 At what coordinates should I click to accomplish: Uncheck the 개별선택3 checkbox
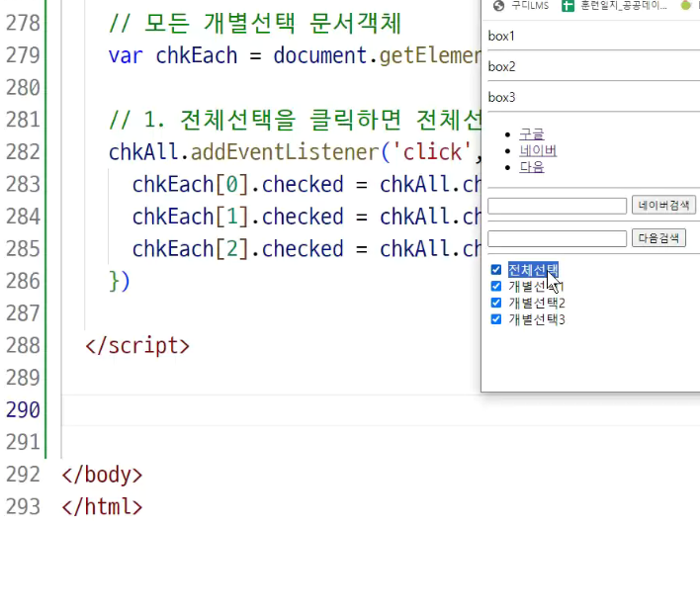[x=496, y=319]
